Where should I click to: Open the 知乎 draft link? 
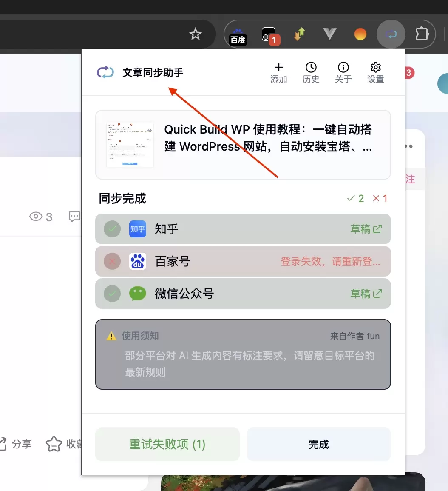point(366,229)
